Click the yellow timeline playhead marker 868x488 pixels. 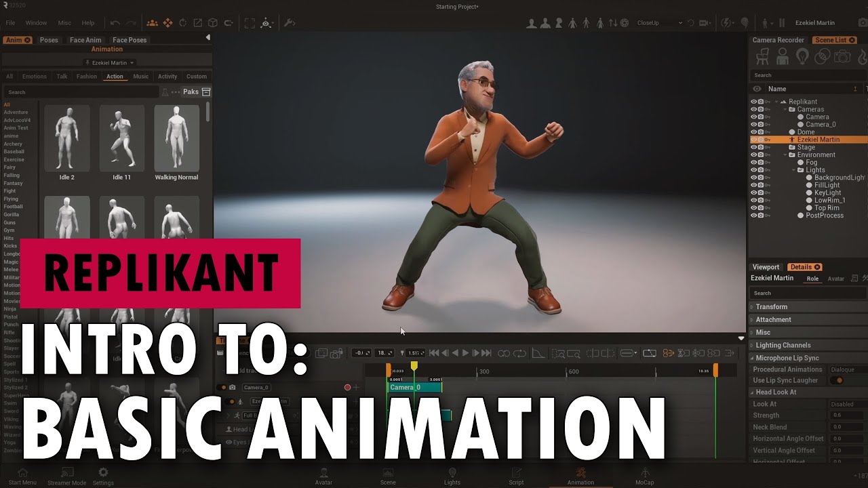(414, 366)
